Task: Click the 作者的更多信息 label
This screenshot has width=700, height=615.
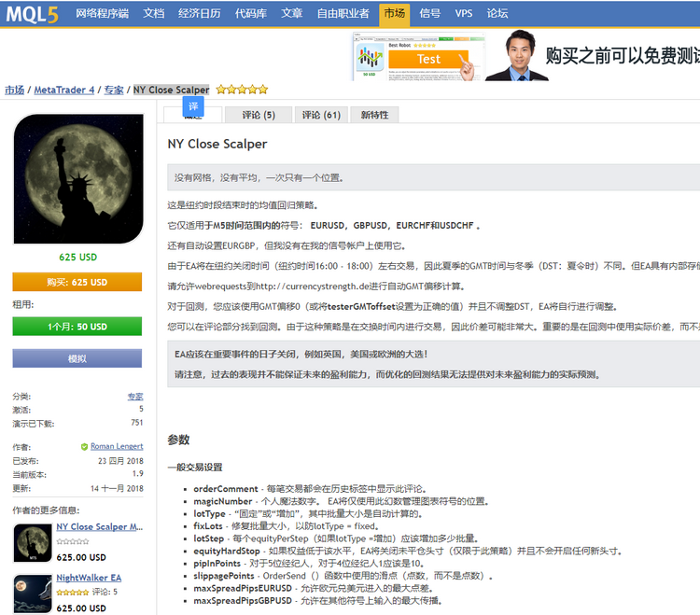Action: (x=46, y=510)
